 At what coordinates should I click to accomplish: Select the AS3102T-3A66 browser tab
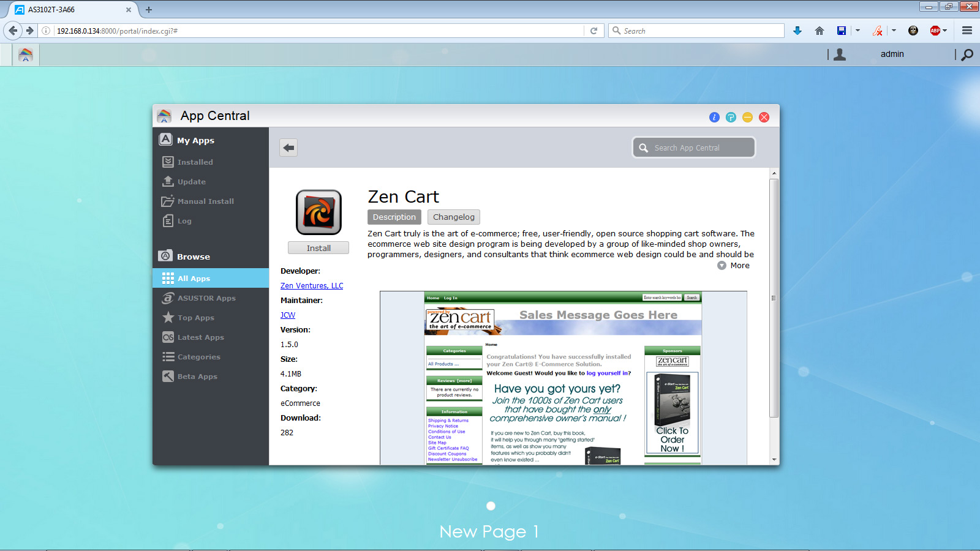70,10
